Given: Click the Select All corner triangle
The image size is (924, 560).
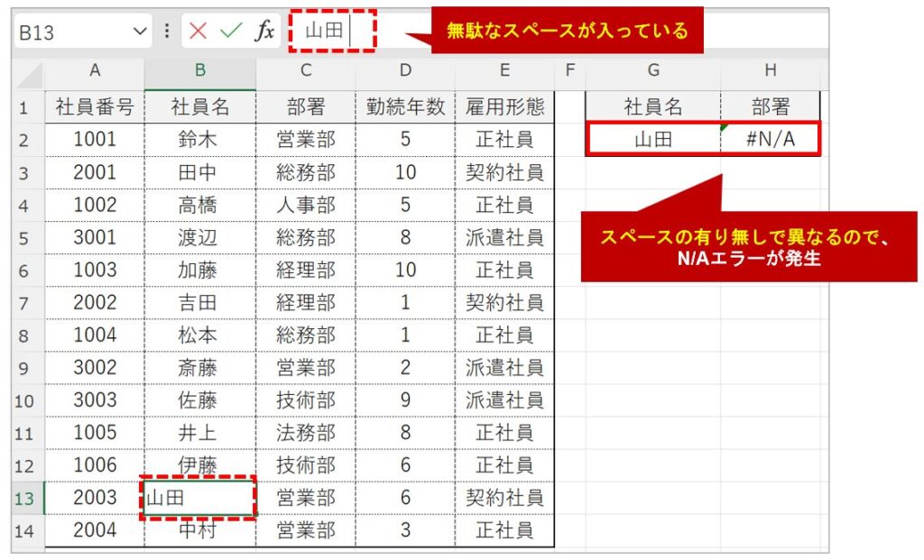Looking at the screenshot, I should [30, 73].
